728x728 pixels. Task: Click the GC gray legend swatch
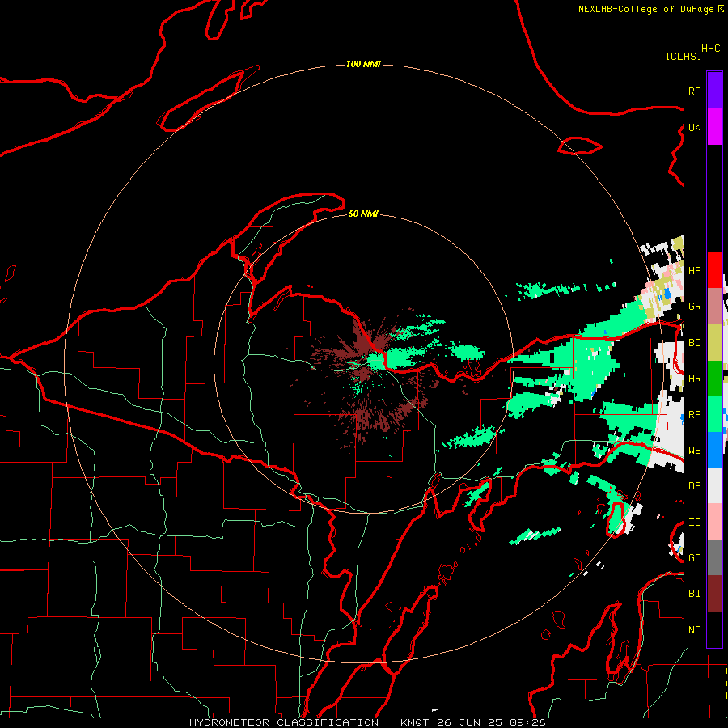[714, 557]
